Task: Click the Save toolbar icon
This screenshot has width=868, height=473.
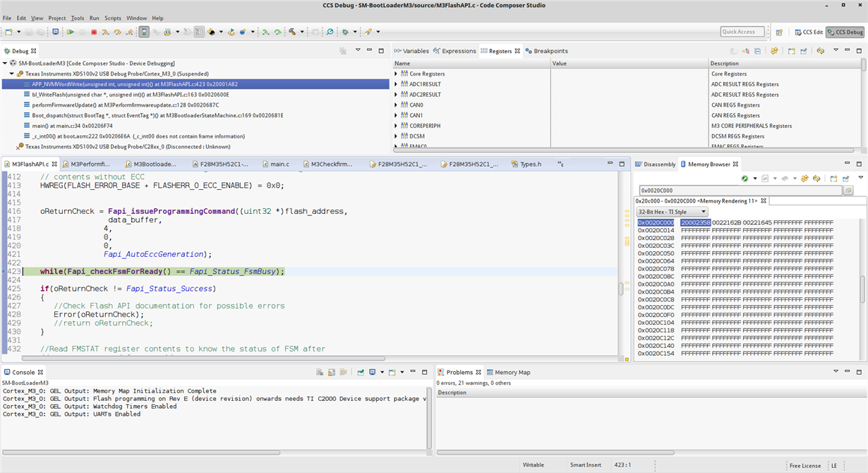Action: click(x=28, y=32)
